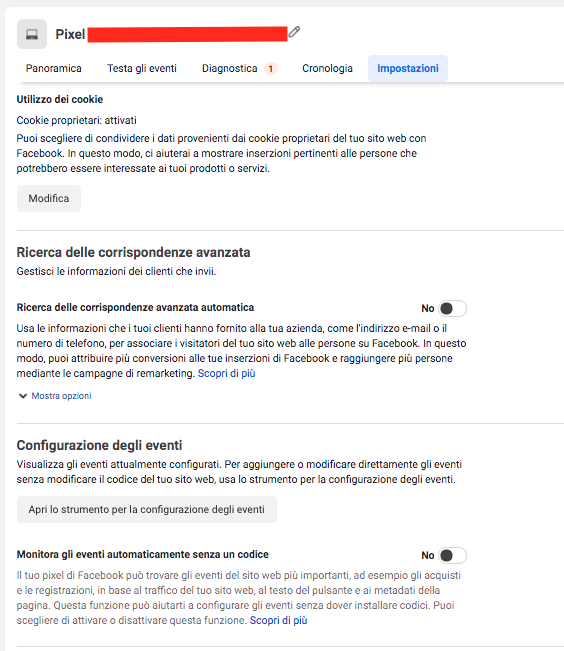
Task: Click the No label beside the corrispondenze avanzata toggle
Action: 428,308
